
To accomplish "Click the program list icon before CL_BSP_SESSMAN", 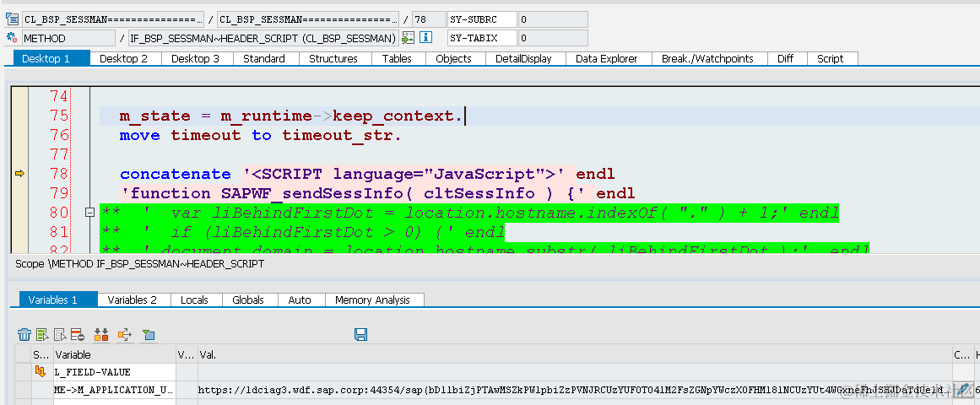I will point(11,19).
